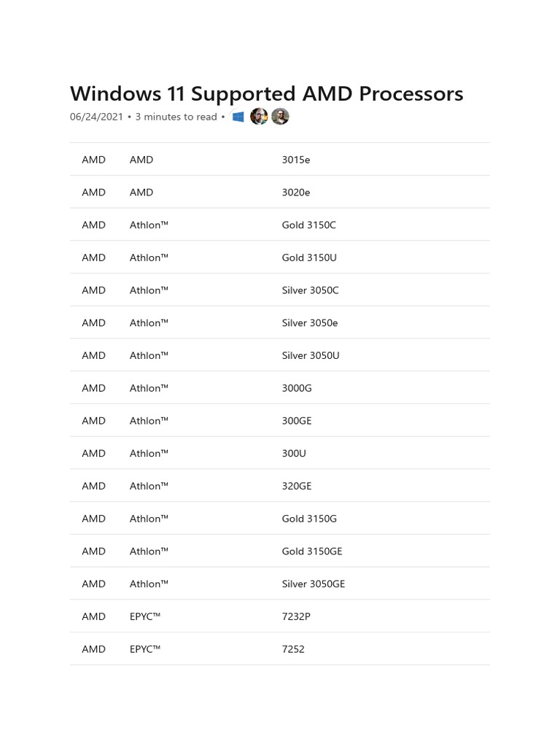Click the 06/24/2021 publish date
This screenshot has height=747, width=560.
coord(96,117)
